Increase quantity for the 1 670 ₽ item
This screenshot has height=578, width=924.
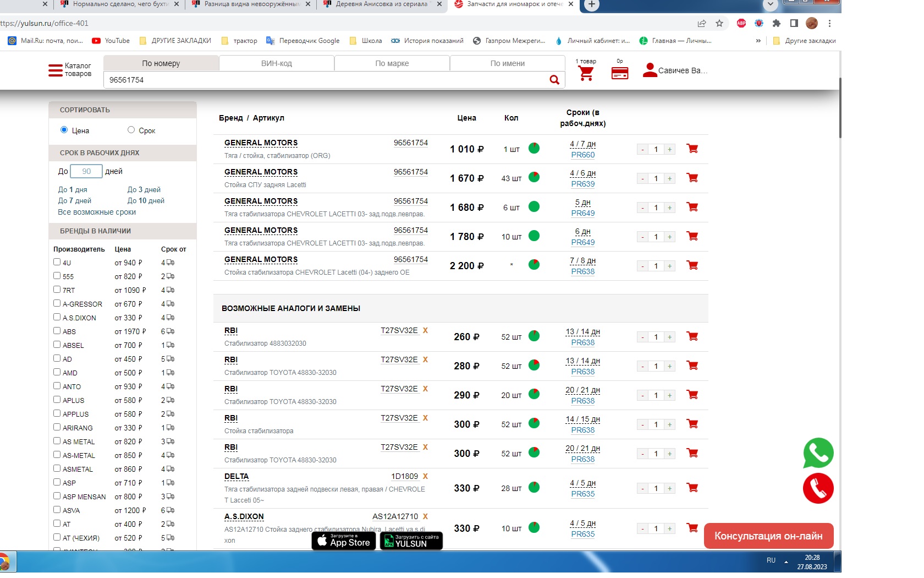[669, 178]
